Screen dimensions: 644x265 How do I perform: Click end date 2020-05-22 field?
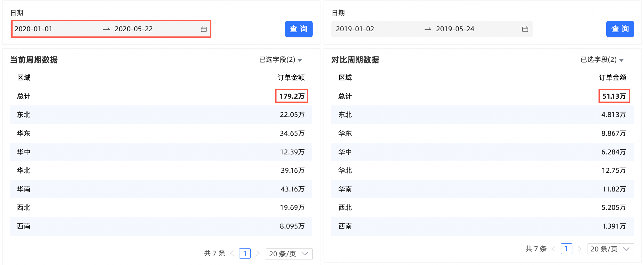point(134,29)
